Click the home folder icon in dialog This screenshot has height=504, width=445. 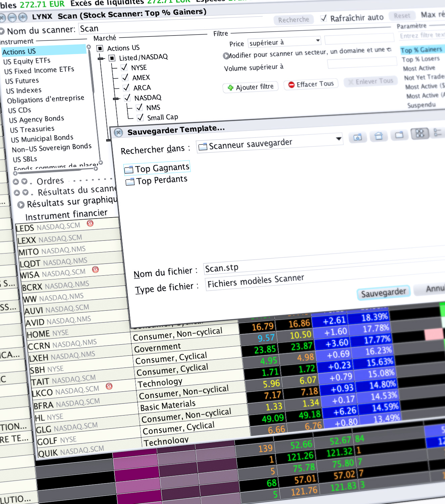pyautogui.click(x=379, y=136)
